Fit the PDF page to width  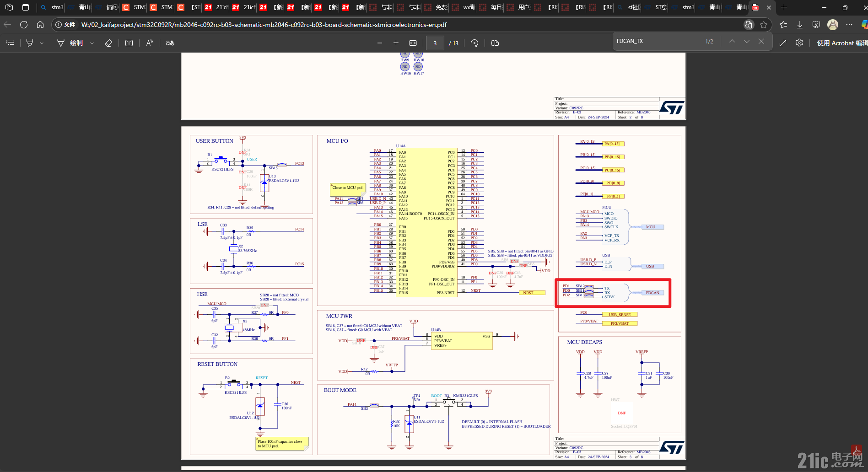pos(413,43)
